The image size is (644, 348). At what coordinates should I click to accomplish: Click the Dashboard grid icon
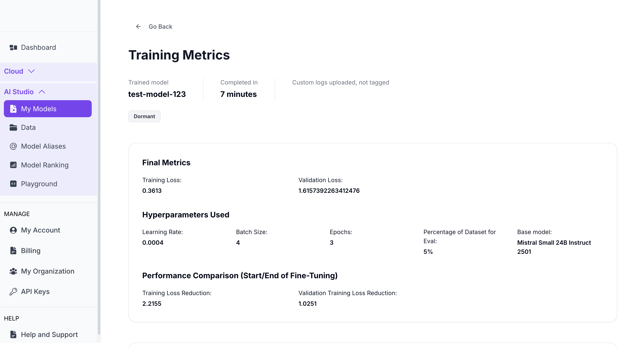tap(13, 47)
